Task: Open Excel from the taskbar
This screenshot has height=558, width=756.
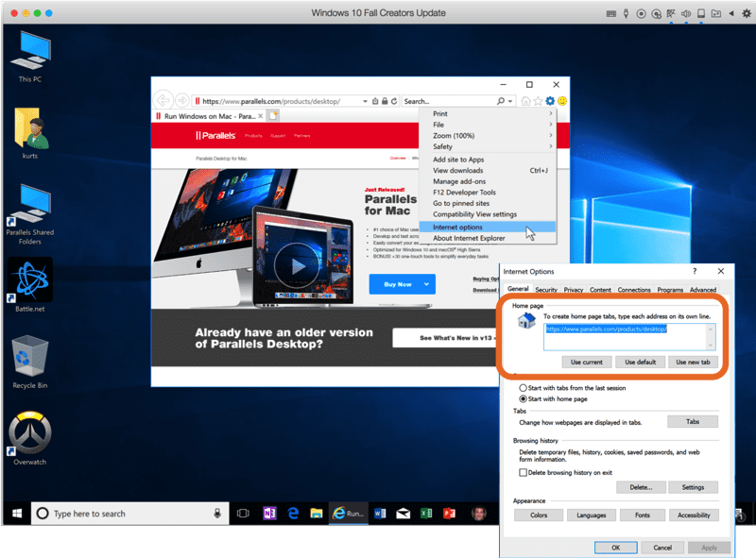Action: (x=426, y=514)
